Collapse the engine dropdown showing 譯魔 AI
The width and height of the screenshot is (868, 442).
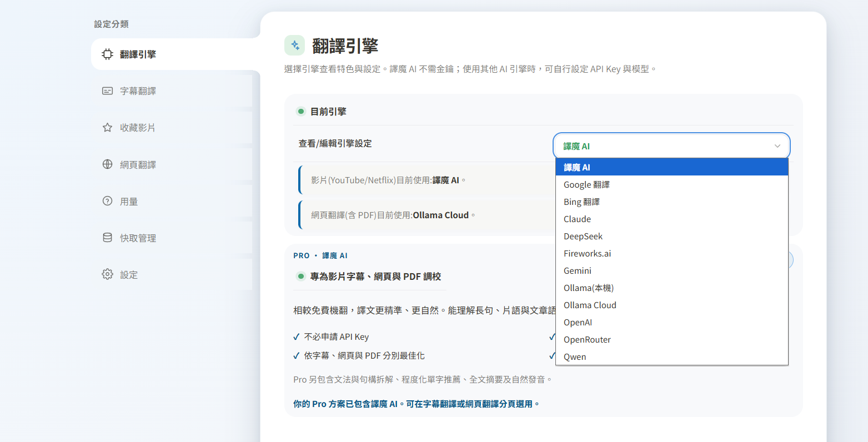pos(671,146)
